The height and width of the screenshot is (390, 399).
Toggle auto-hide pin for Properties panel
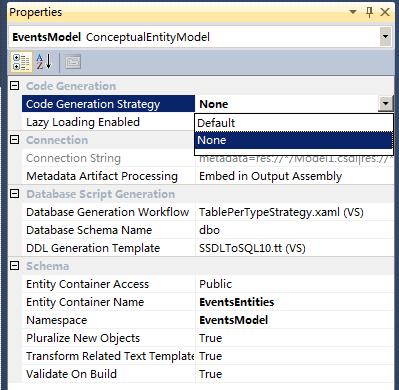tap(370, 12)
